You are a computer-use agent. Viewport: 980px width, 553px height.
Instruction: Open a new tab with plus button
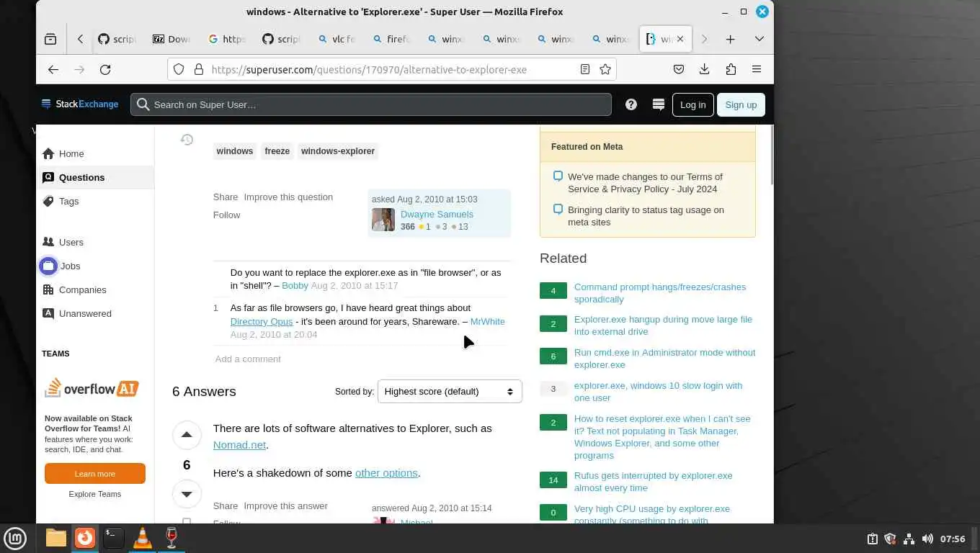pyautogui.click(x=730, y=40)
